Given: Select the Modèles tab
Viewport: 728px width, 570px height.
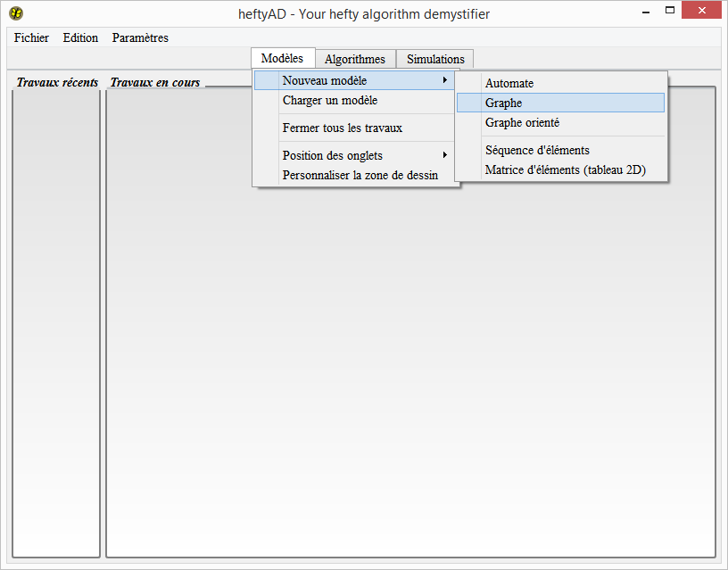Looking at the screenshot, I should point(282,59).
